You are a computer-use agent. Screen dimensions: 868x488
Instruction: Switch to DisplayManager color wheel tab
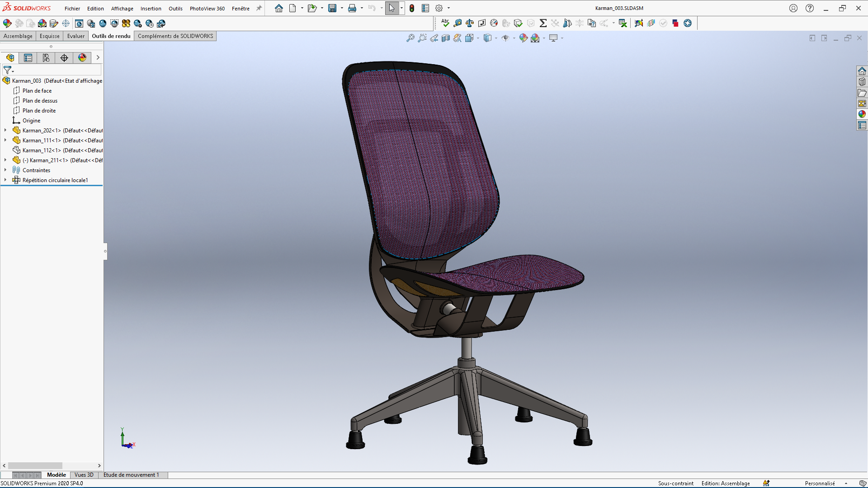(x=82, y=58)
